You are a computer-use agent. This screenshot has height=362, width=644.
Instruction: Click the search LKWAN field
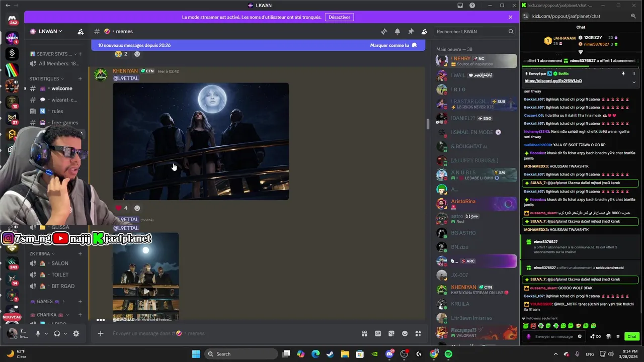pos(475,31)
